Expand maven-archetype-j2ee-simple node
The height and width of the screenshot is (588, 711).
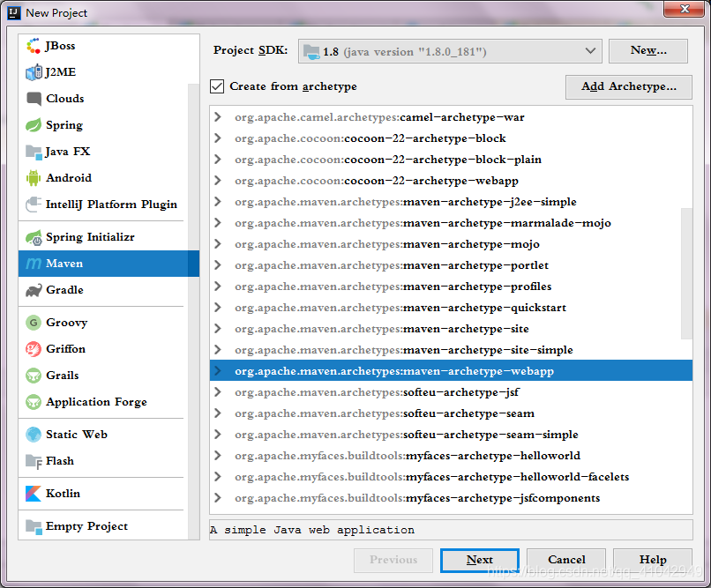(218, 202)
